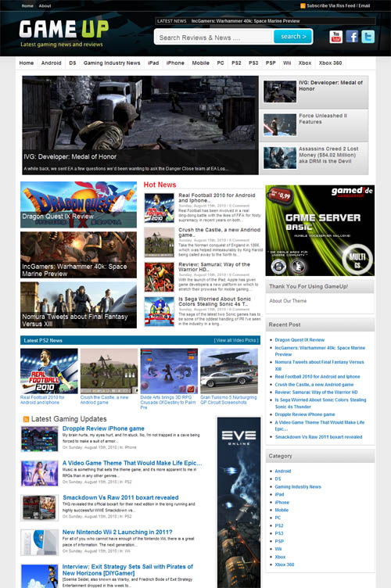The width and height of the screenshot is (391, 588).
Task: Select Assassins Creed 2 Lost Money slider item
Action: (x=314, y=158)
